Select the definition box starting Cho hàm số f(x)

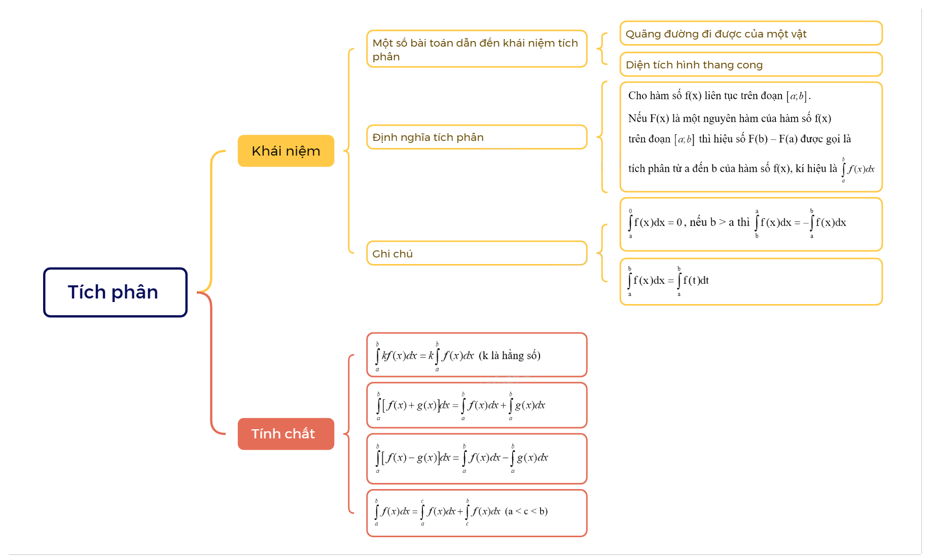pyautogui.click(x=751, y=137)
